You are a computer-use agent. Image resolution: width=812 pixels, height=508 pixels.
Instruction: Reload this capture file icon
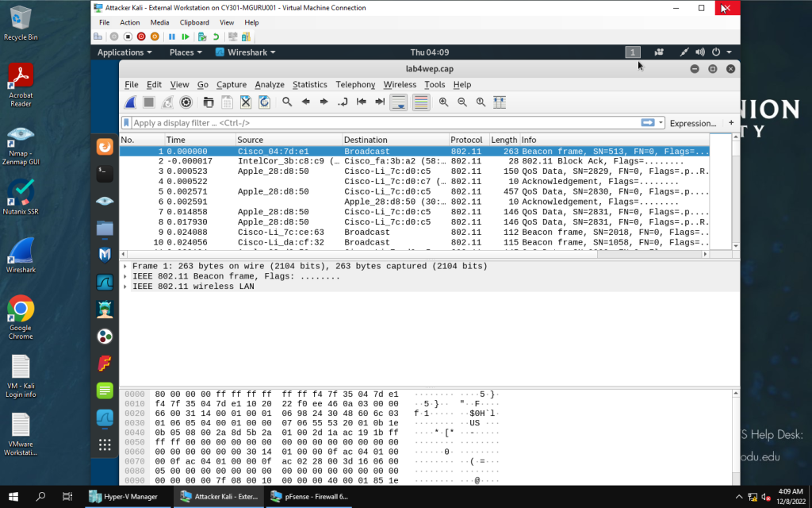264,102
